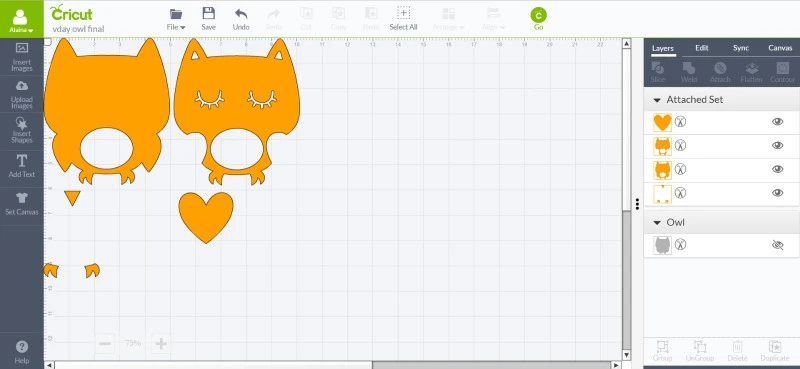Open the Insert Images tool

21,57
